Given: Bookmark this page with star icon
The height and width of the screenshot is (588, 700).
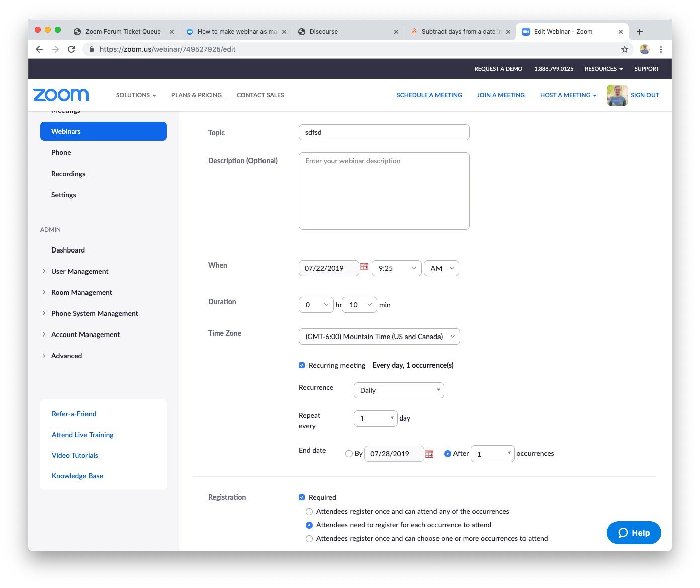Looking at the screenshot, I should coord(625,49).
